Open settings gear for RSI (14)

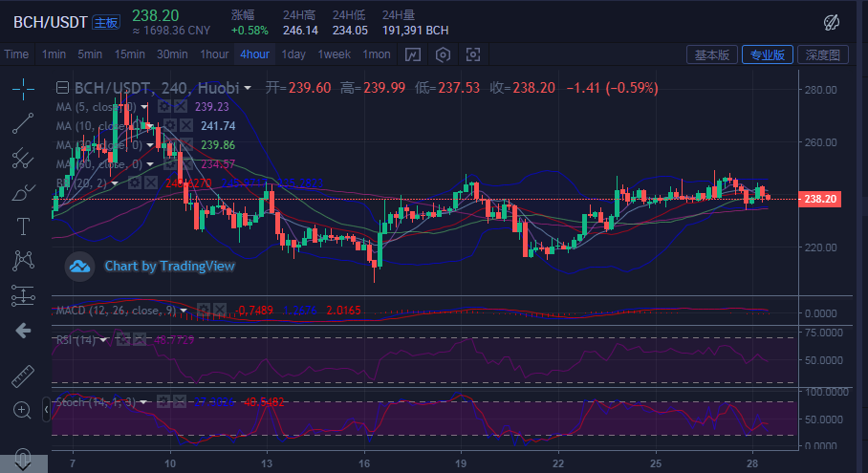point(123,339)
